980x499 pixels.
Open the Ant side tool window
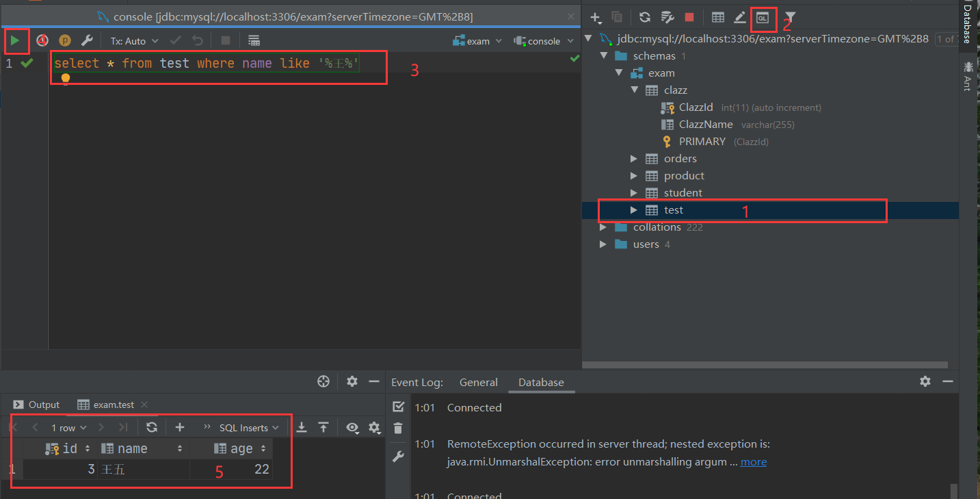[967, 76]
